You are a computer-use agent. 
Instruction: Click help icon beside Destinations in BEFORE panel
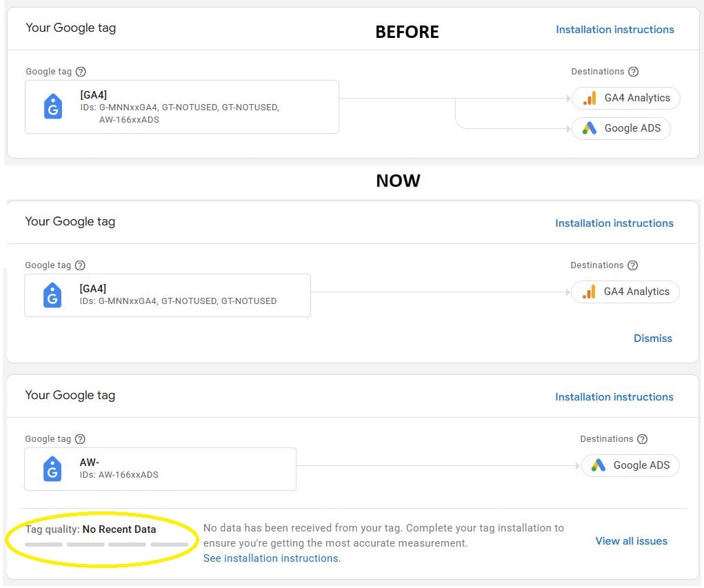(634, 72)
